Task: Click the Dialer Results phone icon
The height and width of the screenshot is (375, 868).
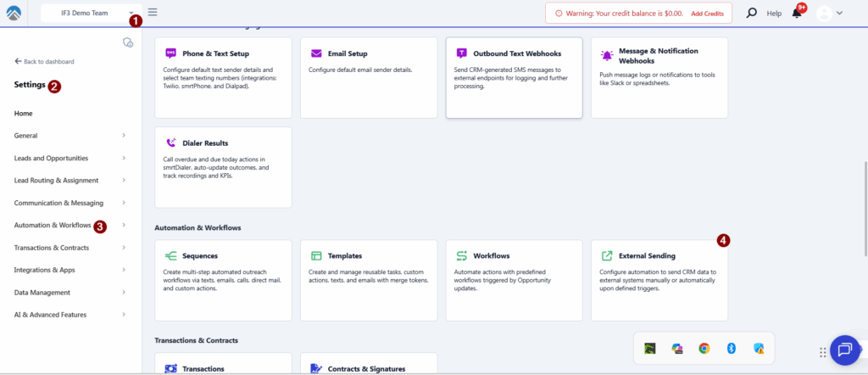Action: tap(170, 143)
